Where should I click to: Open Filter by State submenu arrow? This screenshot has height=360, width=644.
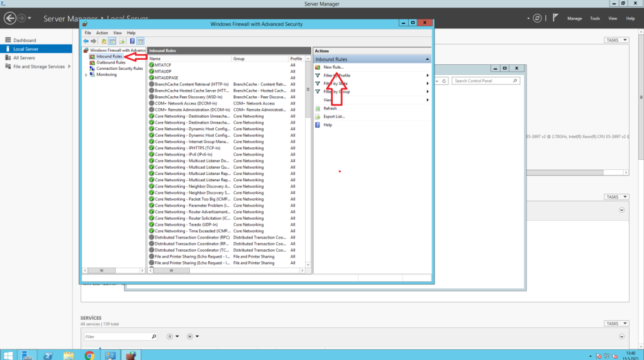(x=428, y=84)
